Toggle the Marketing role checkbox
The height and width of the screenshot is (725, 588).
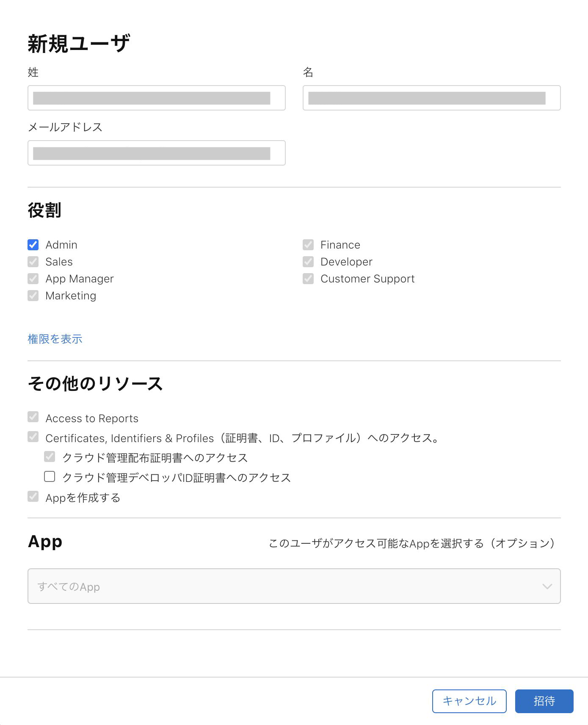pyautogui.click(x=33, y=296)
